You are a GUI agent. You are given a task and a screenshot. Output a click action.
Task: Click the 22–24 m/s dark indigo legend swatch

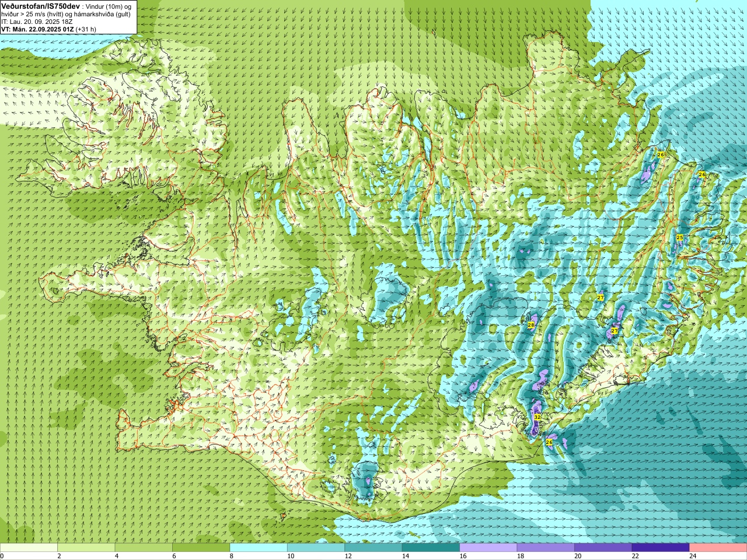point(661,548)
